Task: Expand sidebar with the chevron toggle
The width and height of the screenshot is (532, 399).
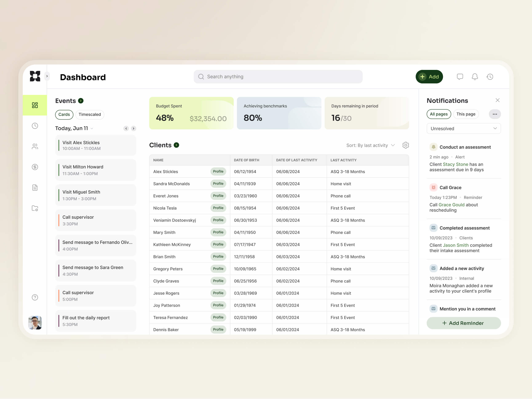Action: [x=47, y=76]
